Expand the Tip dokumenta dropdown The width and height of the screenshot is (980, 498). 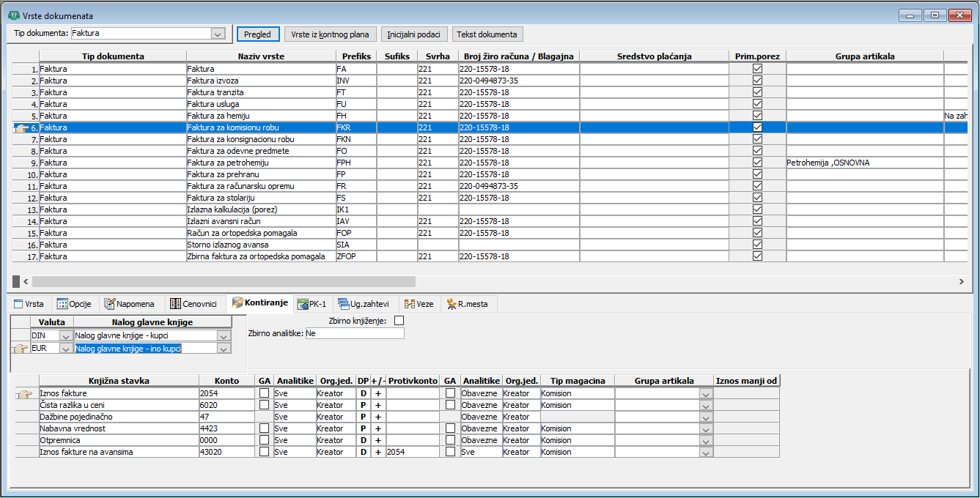coord(217,34)
